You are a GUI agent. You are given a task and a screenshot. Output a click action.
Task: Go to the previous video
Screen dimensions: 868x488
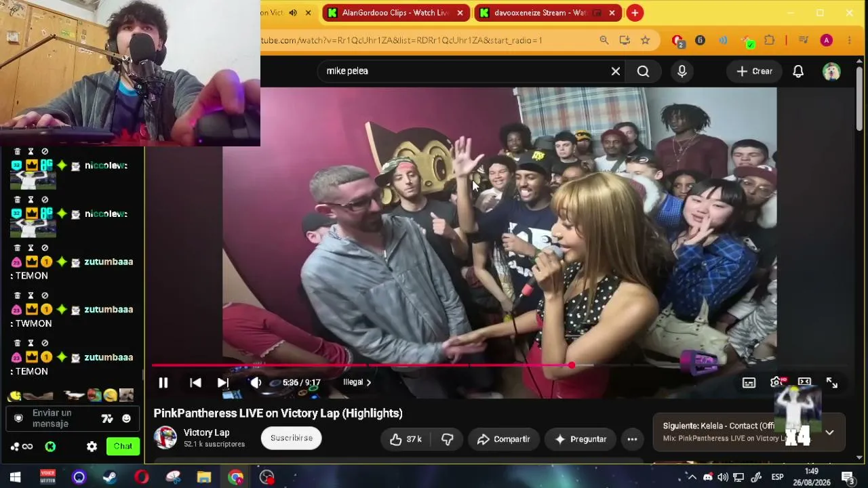(x=195, y=383)
